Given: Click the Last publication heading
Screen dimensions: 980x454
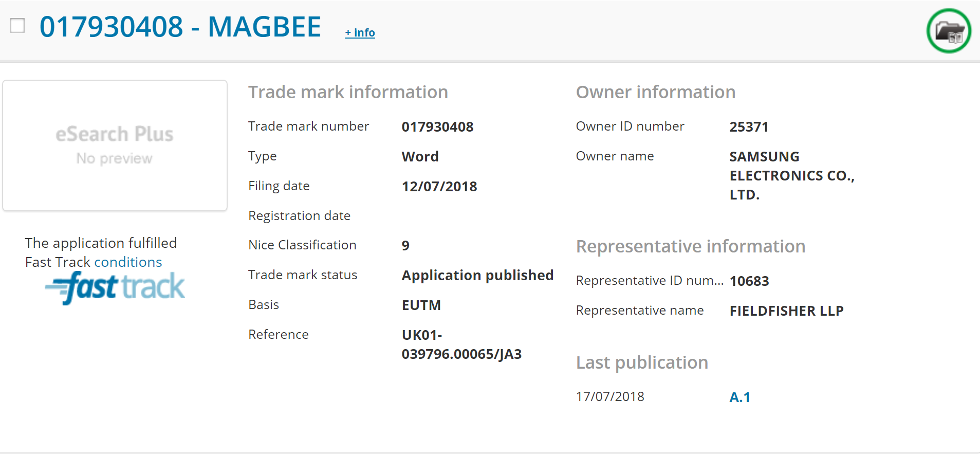Looking at the screenshot, I should click(x=642, y=363).
